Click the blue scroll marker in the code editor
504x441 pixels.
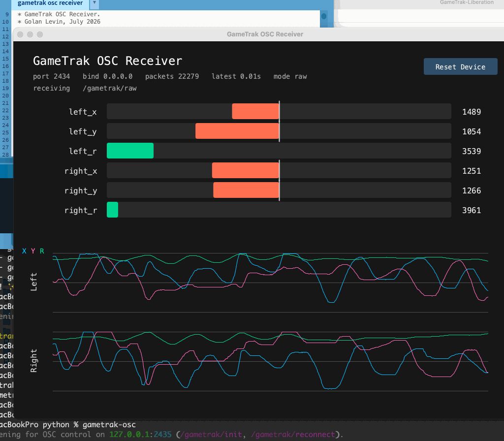click(324, 16)
